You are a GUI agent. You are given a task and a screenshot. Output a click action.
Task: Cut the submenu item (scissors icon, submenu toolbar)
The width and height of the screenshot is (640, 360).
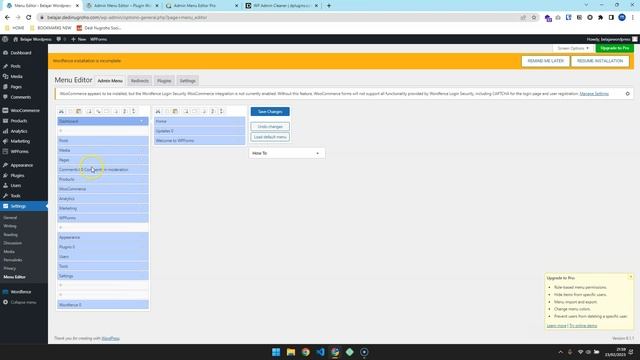158,111
